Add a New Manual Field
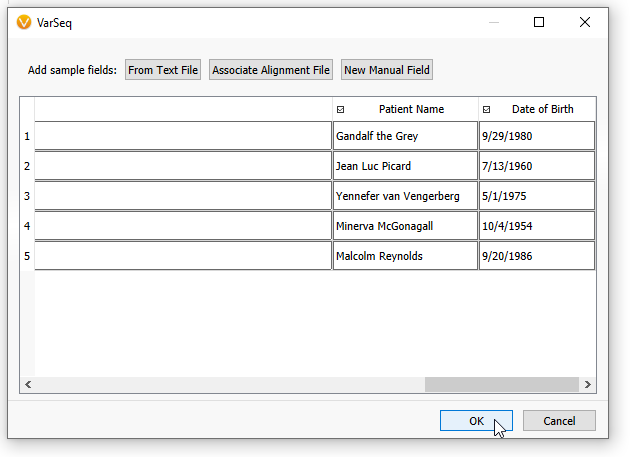Viewport: 643px width, 457px height. click(x=387, y=70)
